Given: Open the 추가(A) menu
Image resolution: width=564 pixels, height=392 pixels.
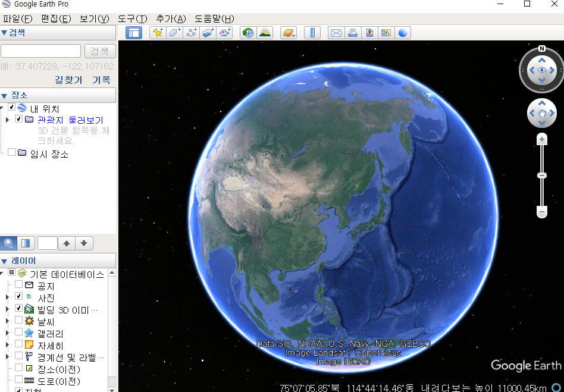Looking at the screenshot, I should click(171, 18).
